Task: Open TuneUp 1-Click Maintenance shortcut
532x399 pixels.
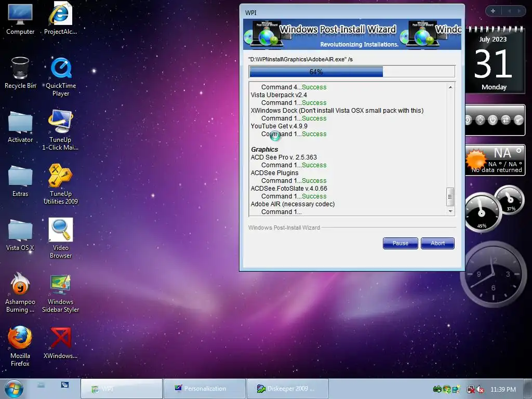Action: pyautogui.click(x=60, y=130)
